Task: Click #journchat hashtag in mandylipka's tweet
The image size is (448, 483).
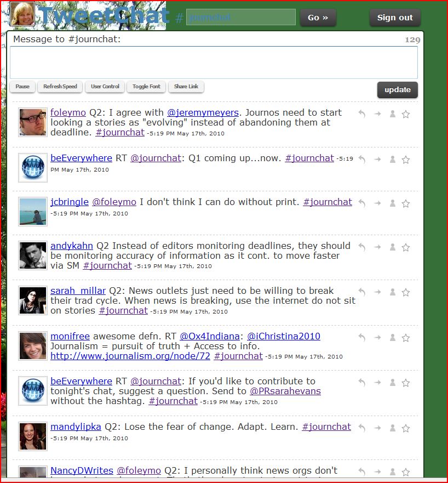Action: [x=326, y=427]
